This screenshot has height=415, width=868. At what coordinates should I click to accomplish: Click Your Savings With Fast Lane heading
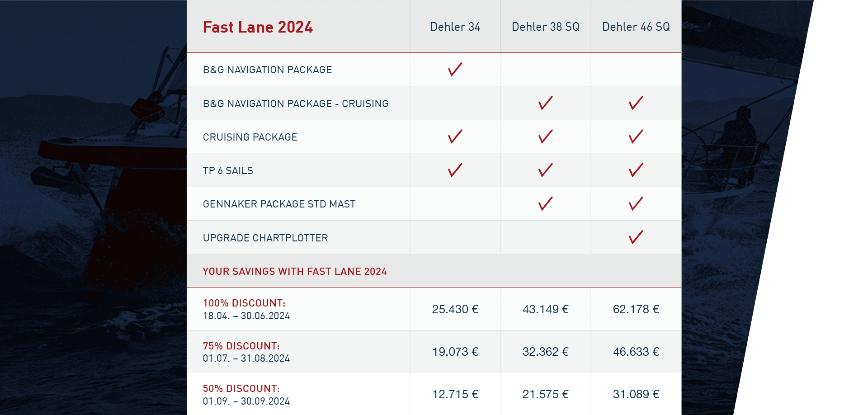pos(295,271)
